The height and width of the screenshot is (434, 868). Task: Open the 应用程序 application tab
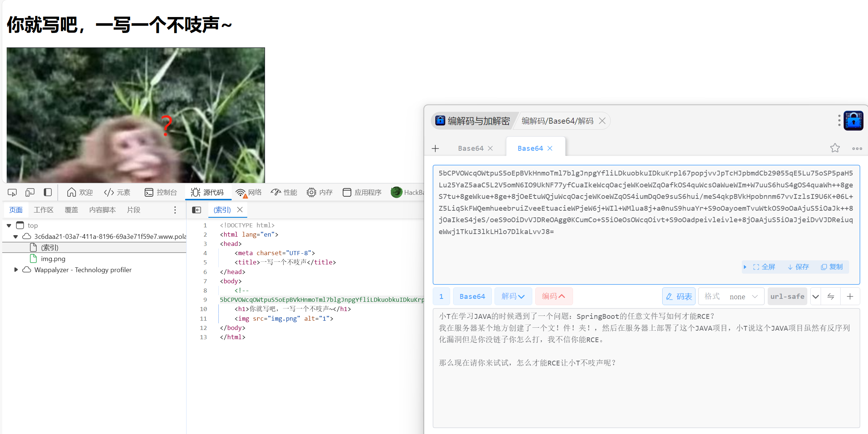click(362, 193)
